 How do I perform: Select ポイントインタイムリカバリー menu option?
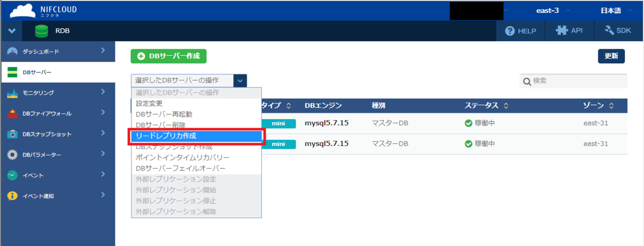[182, 158]
